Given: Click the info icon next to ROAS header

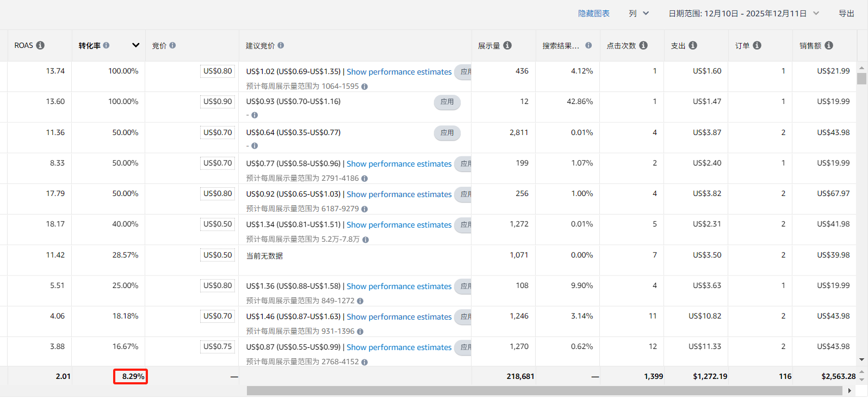Looking at the screenshot, I should pyautogui.click(x=40, y=46).
